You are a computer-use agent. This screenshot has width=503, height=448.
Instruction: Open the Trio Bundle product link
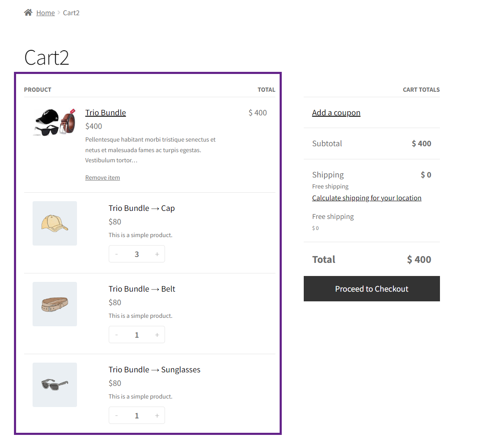(105, 113)
